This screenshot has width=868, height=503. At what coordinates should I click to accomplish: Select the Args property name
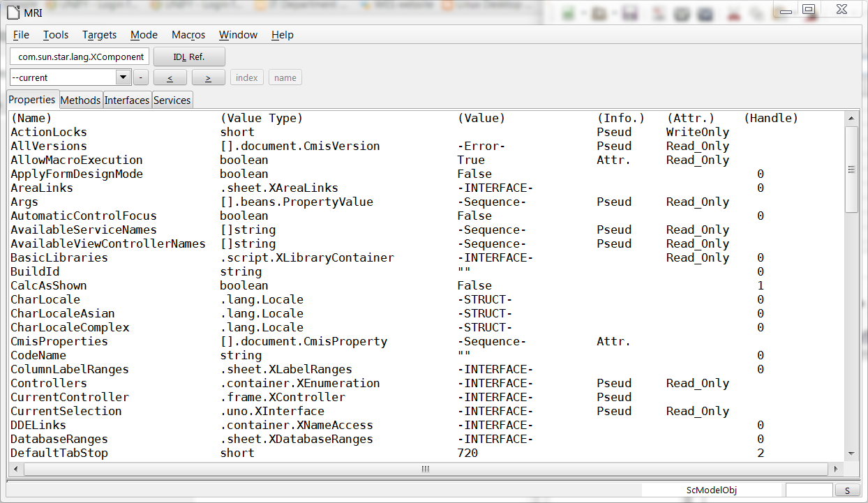pyautogui.click(x=24, y=202)
